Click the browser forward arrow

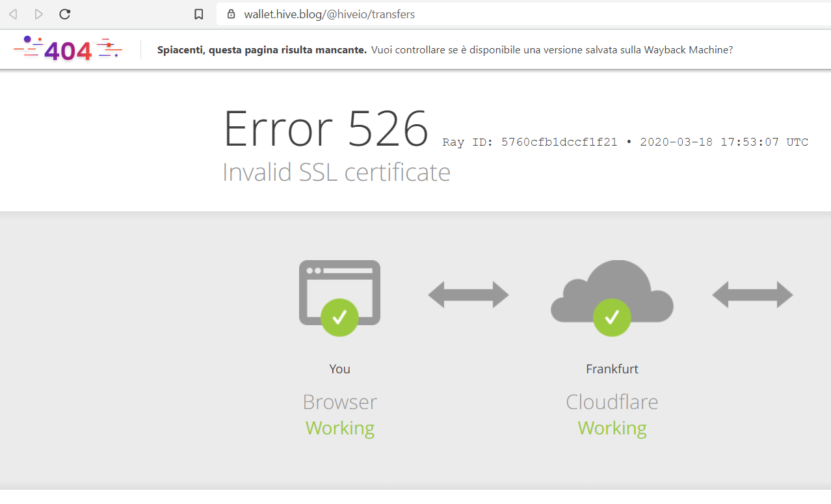coord(38,14)
